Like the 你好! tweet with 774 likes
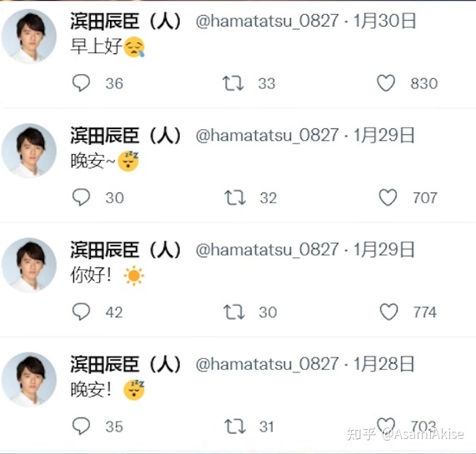 pyautogui.click(x=388, y=312)
